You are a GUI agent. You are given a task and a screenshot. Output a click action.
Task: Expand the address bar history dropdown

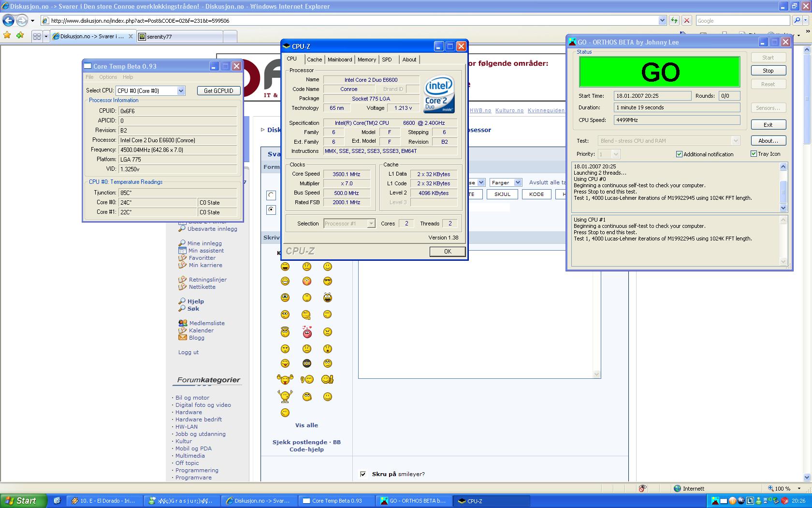[662, 20]
